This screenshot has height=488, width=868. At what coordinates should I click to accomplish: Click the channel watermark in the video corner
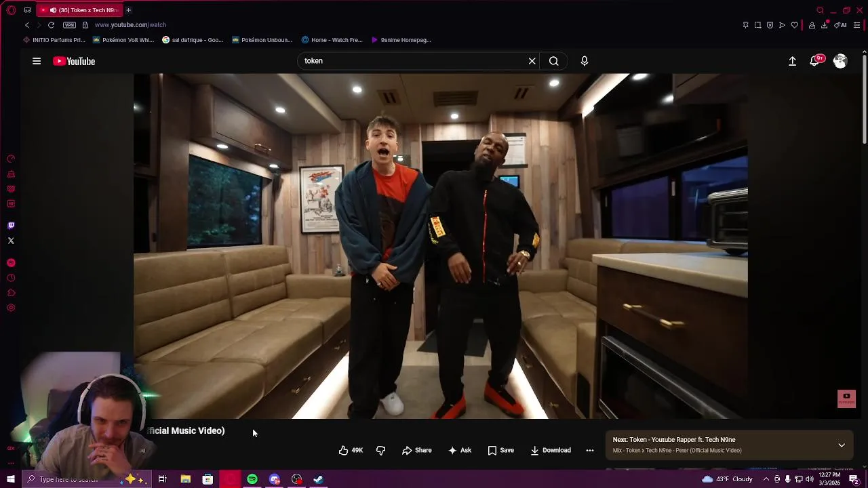pos(846,399)
